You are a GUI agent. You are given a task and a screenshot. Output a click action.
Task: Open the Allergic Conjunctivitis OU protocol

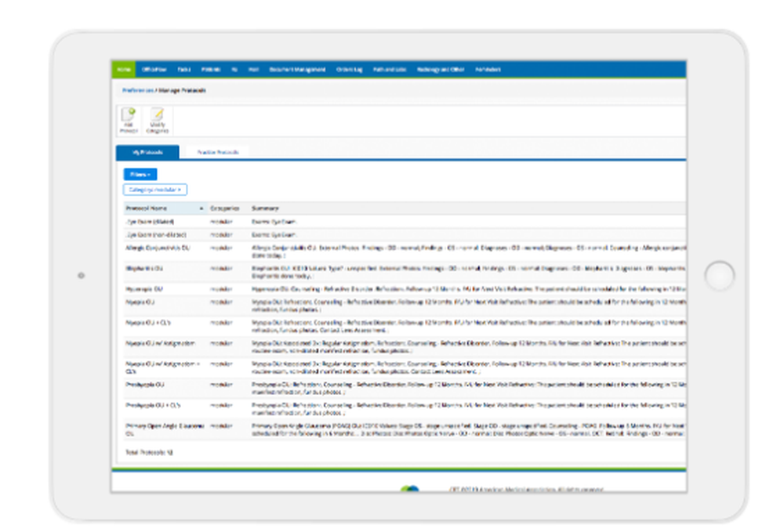(x=158, y=248)
